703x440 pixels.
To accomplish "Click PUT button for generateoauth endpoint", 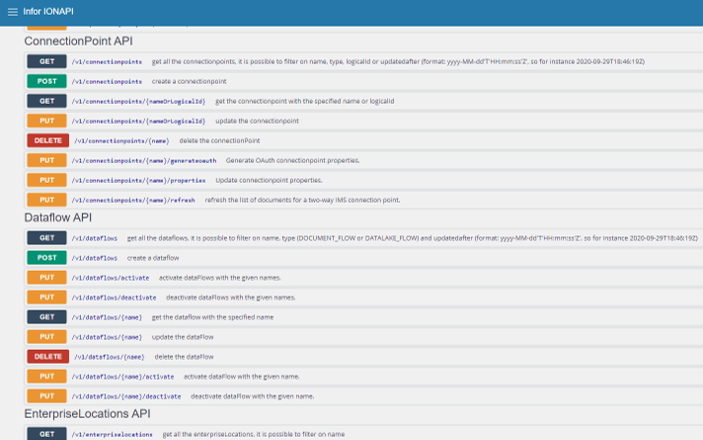I will pos(47,160).
